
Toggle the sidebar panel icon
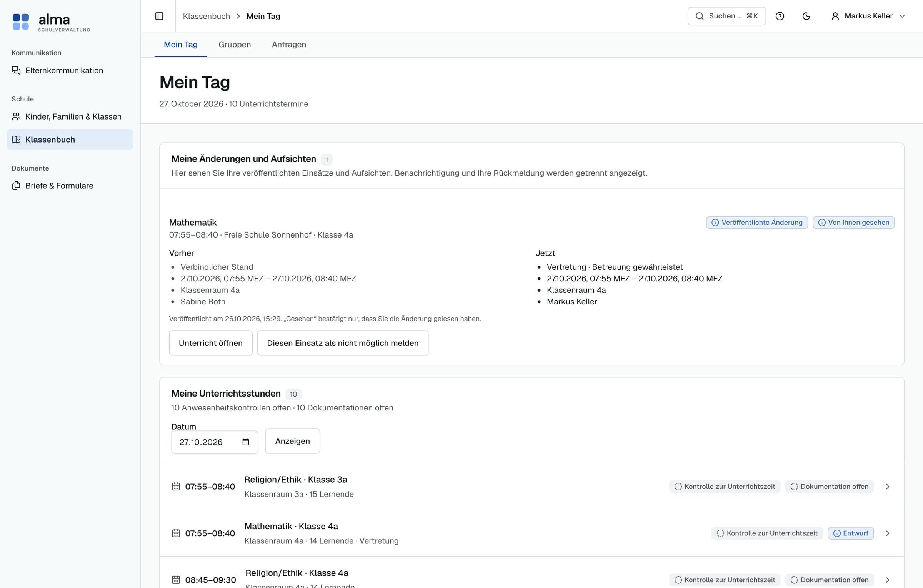point(159,16)
